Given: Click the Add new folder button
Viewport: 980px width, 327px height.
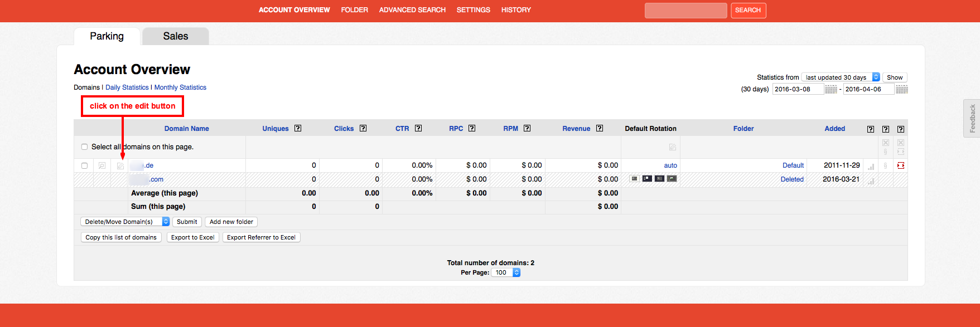Looking at the screenshot, I should (231, 222).
